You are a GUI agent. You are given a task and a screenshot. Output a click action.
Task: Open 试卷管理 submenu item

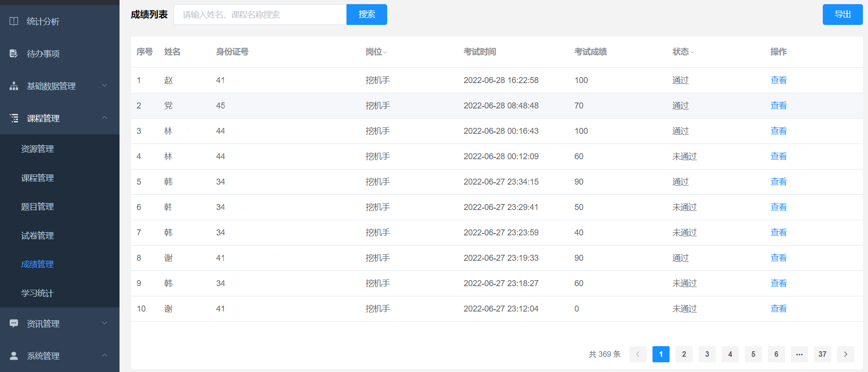tap(37, 235)
